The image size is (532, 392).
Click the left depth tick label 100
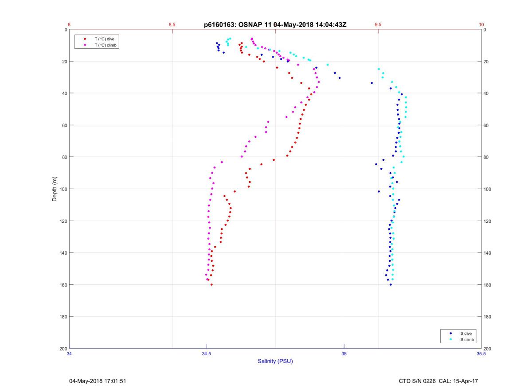point(63,189)
